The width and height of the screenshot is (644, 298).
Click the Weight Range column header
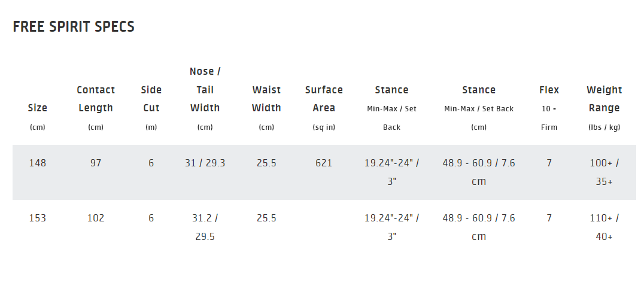click(604, 108)
